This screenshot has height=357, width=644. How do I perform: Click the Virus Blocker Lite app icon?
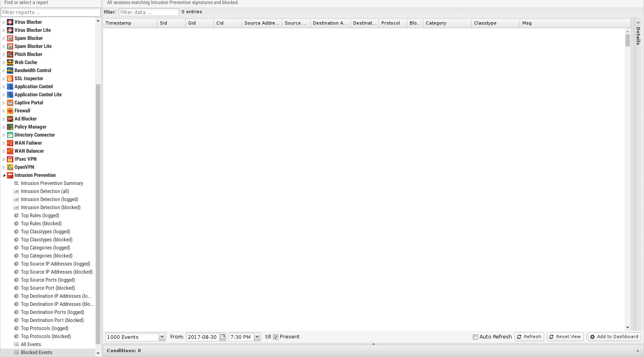point(10,30)
